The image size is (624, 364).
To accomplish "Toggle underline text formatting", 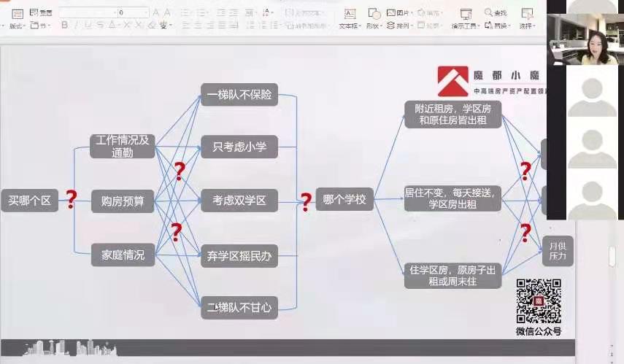I will click(88, 25).
